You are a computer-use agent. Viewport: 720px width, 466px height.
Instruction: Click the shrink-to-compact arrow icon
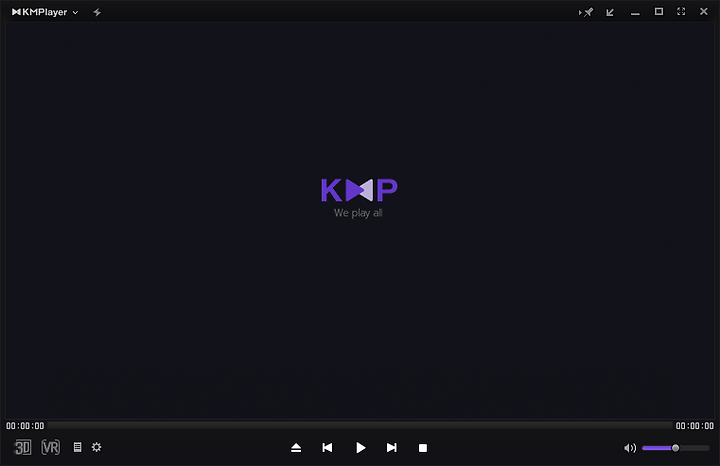pos(610,12)
